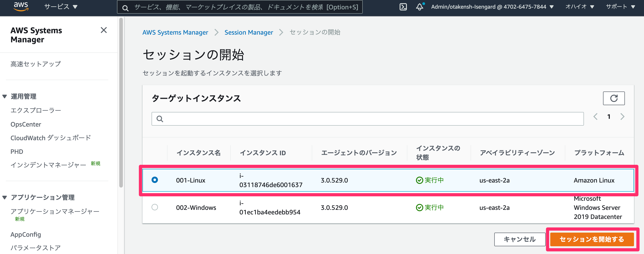644x254 pixels.
Task: Click the search magnifier icon in top bar
Action: 125,8
